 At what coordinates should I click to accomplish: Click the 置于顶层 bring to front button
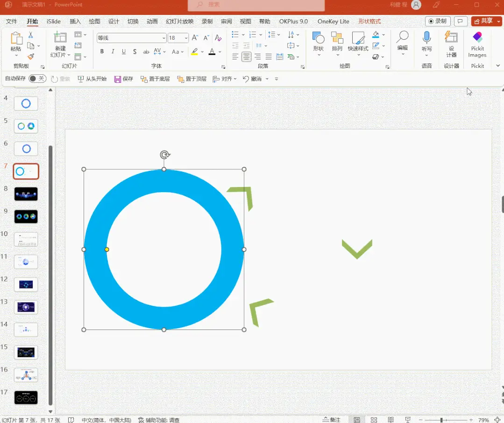pos(192,79)
